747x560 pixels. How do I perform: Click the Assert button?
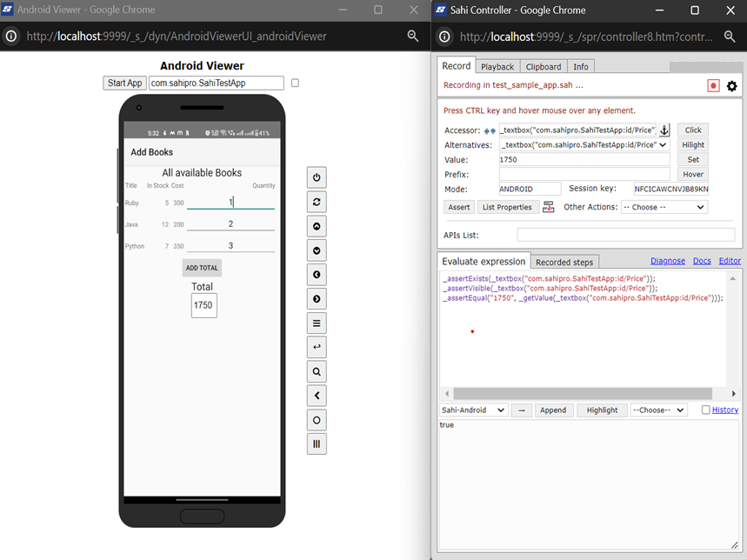(459, 207)
